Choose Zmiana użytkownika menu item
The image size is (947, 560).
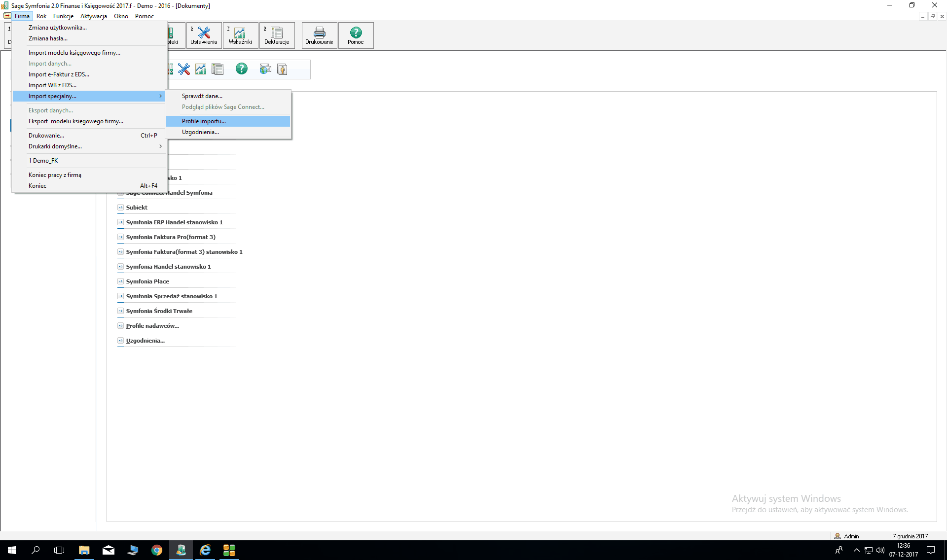click(x=88, y=28)
